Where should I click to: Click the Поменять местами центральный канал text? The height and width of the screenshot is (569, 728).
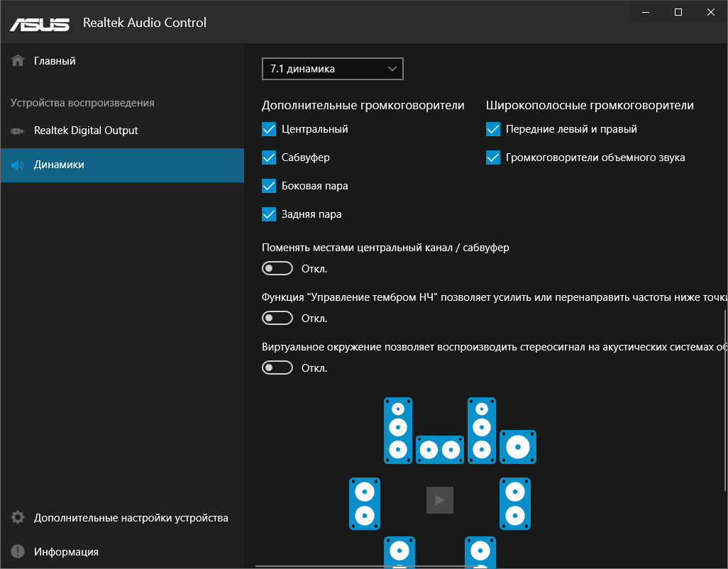click(385, 248)
